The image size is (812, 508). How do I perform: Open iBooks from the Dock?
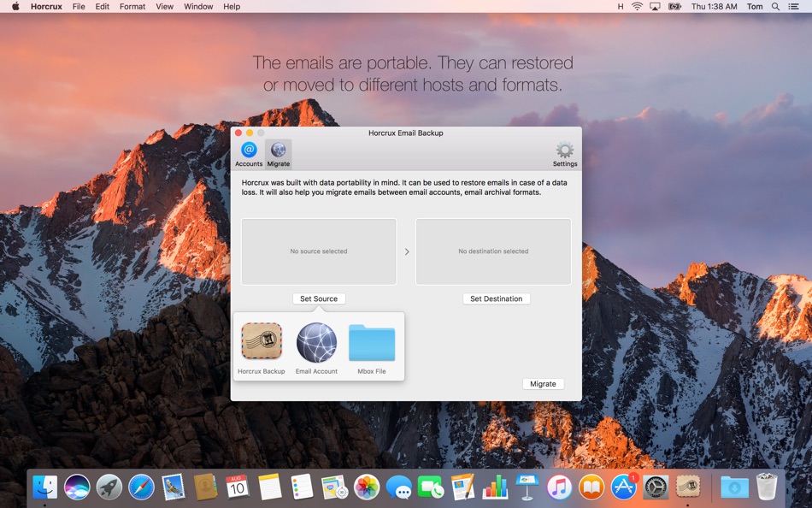coord(591,487)
